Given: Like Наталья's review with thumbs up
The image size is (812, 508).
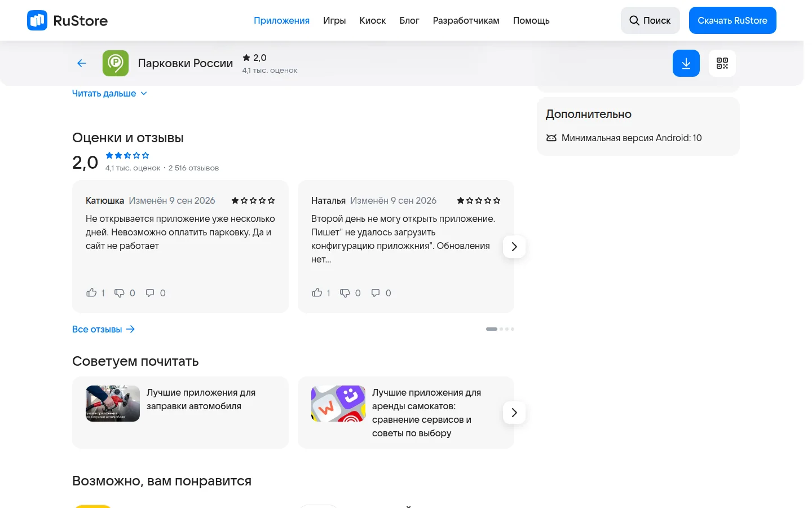Looking at the screenshot, I should click(x=317, y=292).
